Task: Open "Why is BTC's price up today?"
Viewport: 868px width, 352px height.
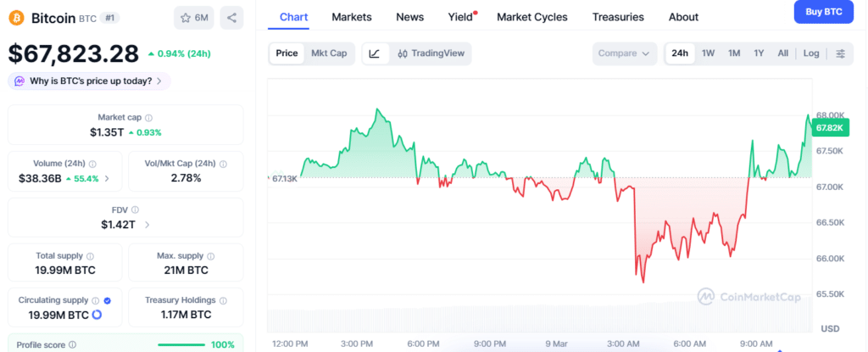Action: (90, 81)
